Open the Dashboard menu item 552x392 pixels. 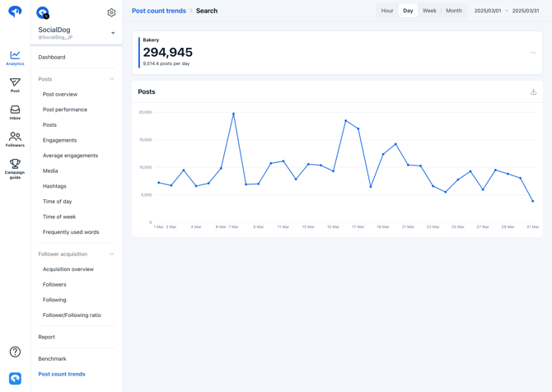point(52,57)
